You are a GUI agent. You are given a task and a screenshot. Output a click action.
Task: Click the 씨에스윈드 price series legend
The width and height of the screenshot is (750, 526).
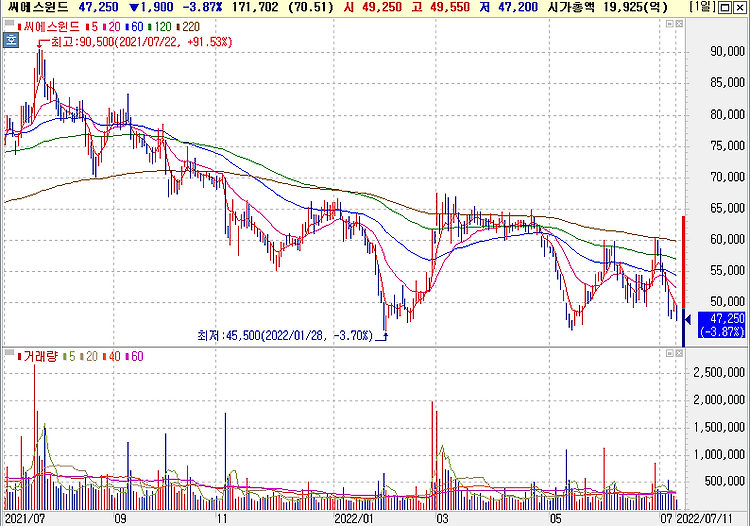pyautogui.click(x=48, y=27)
